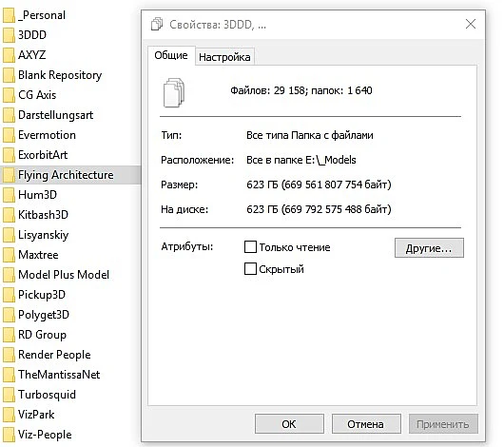Select the AXYZ folder icon
This screenshot has width=504, height=447.
9,55
